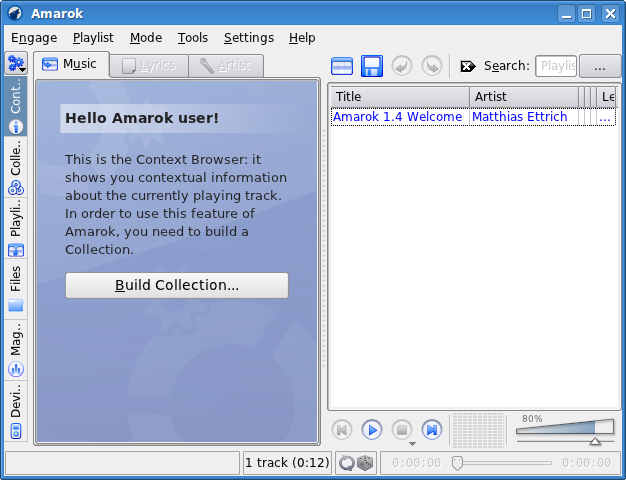
Task: Click the search options '...' button
Action: coord(600,66)
